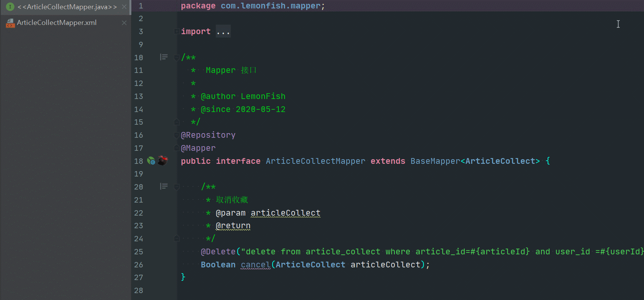Click the cancel method name on line 26
This screenshot has width=644, height=300.
coord(256,265)
